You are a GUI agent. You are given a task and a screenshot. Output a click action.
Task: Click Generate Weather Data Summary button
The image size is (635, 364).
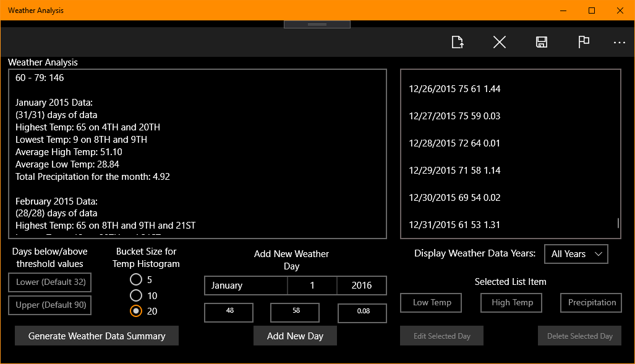[x=97, y=336]
